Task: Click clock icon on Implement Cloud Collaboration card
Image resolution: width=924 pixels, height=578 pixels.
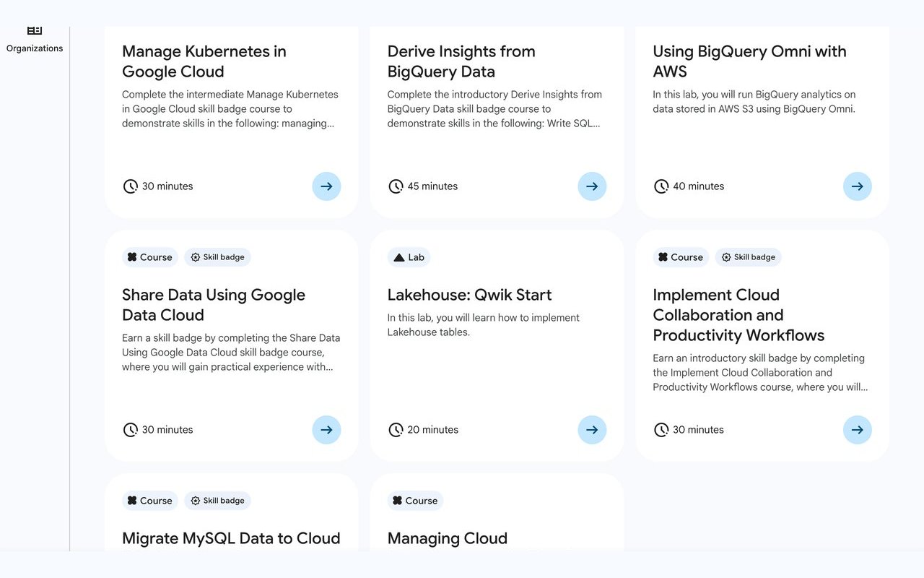Action: [x=661, y=430]
